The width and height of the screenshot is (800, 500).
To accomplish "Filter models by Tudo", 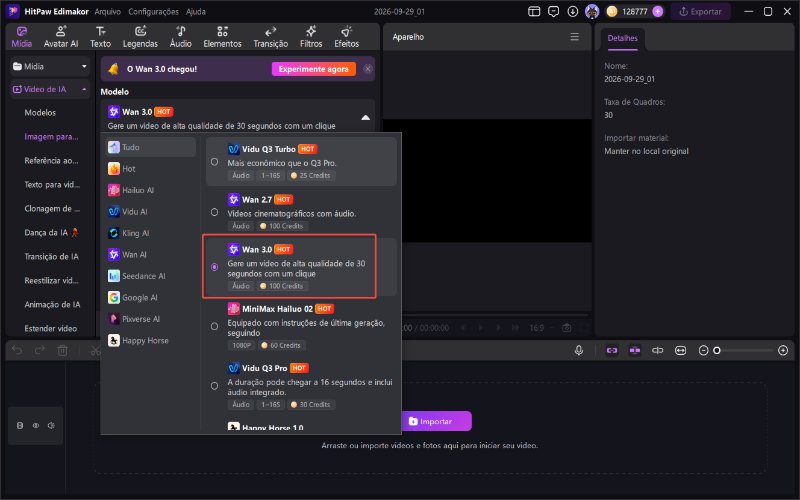I will pos(151,147).
